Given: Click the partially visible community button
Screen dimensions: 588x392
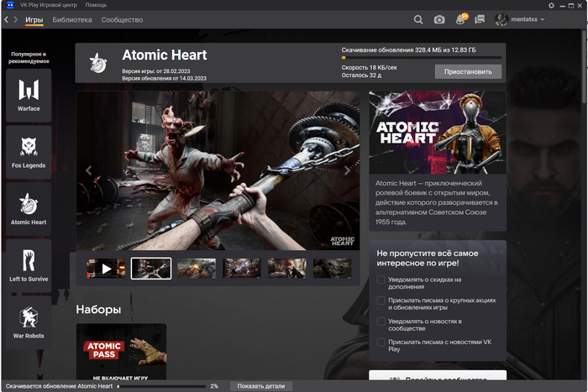Looking at the screenshot, I should [438, 375].
